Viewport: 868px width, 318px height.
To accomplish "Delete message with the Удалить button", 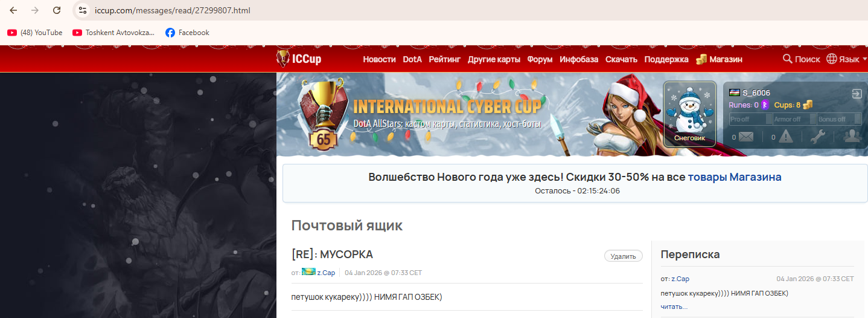I will point(623,256).
